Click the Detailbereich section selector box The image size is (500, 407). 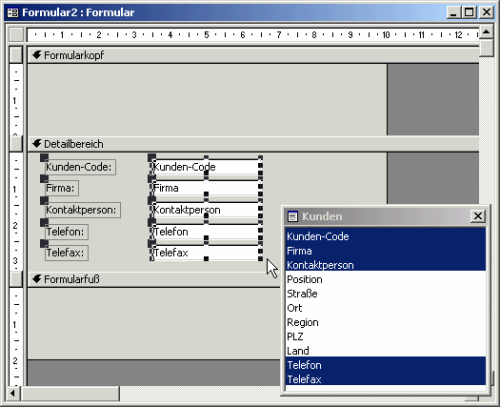pyautogui.click(x=16, y=144)
